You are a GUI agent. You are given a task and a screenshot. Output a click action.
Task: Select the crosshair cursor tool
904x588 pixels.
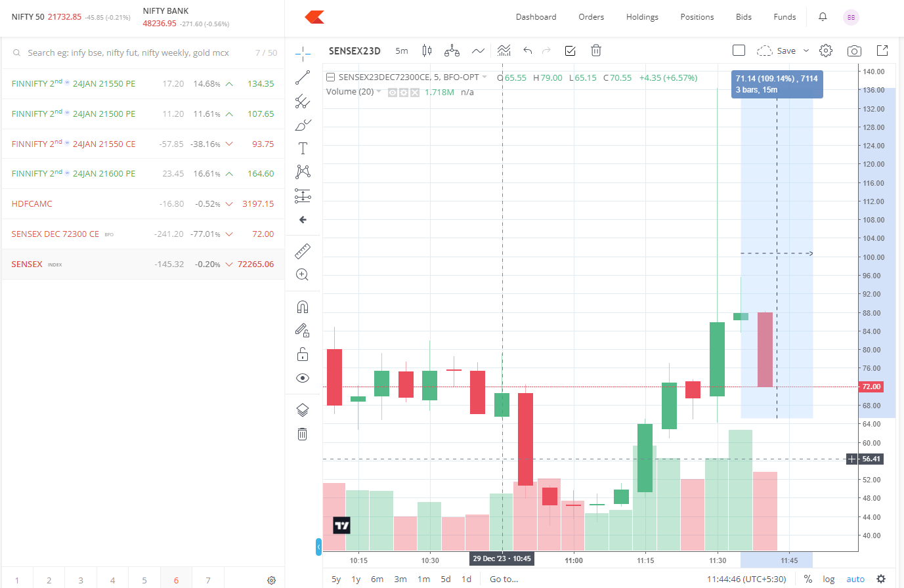coord(303,53)
